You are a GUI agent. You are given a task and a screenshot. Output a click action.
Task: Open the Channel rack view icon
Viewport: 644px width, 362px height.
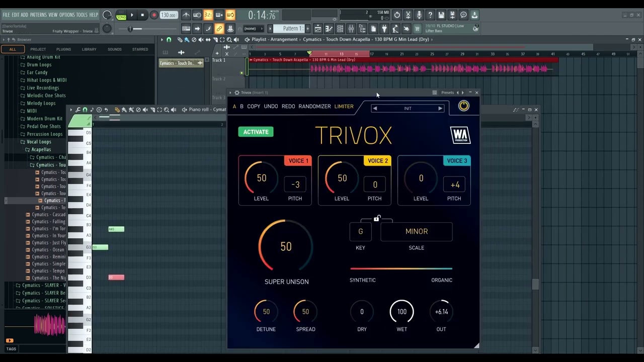[340, 29]
